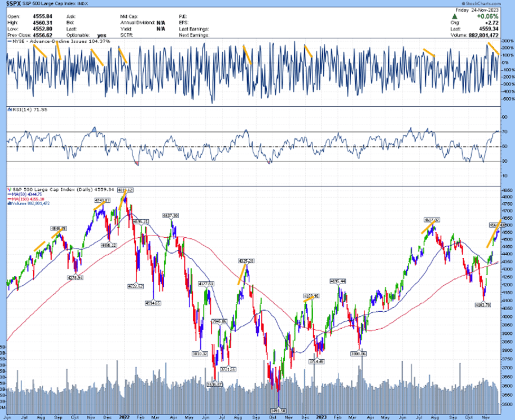This screenshot has height=420, width=515.
Task: Click the 4545.85 high price label
Action: [59, 229]
